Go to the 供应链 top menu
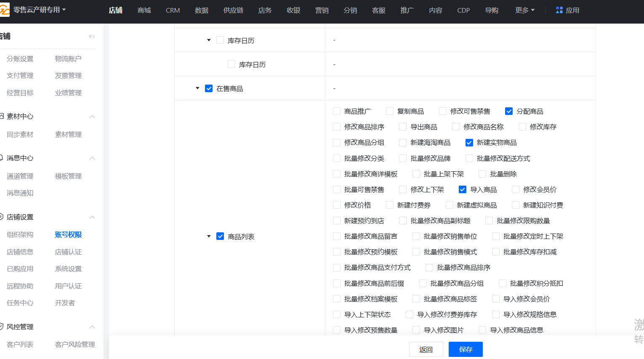The width and height of the screenshot is (644, 359). (x=233, y=10)
